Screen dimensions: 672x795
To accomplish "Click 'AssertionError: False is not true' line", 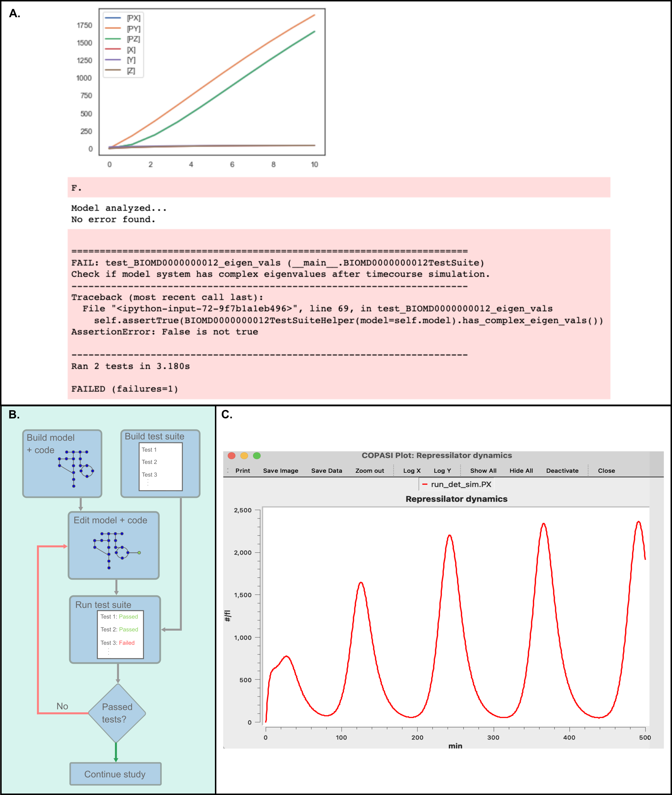I will point(164,332).
